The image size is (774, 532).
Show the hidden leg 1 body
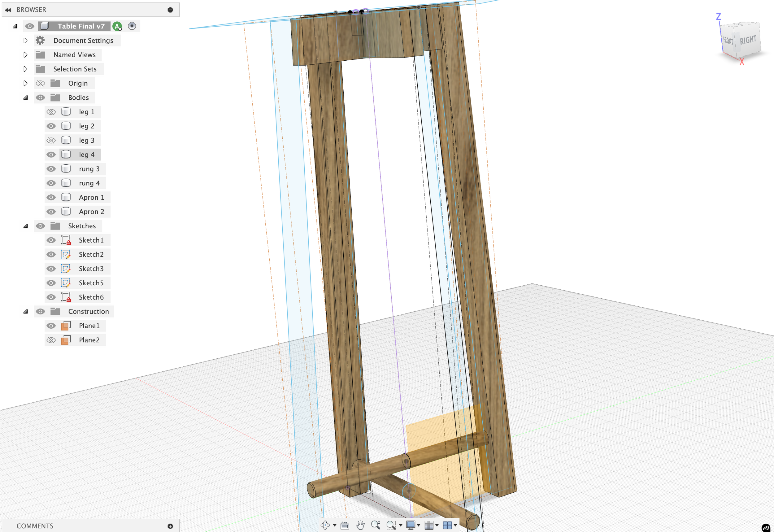[x=51, y=112]
